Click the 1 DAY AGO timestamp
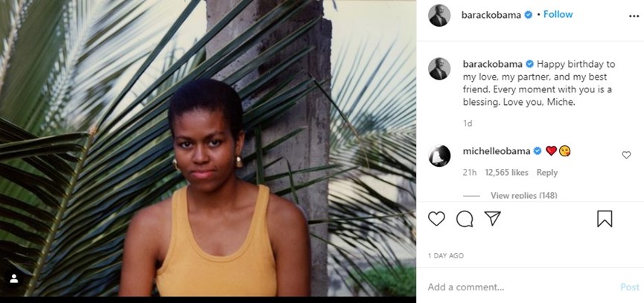644x303 pixels. (446, 255)
